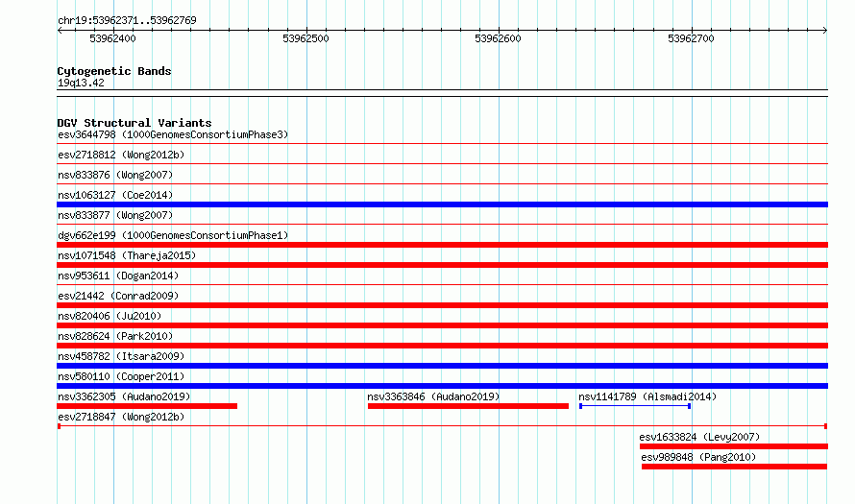Click esv2718847 (Wong2012b) label
The width and height of the screenshot is (855, 504).
tap(121, 417)
